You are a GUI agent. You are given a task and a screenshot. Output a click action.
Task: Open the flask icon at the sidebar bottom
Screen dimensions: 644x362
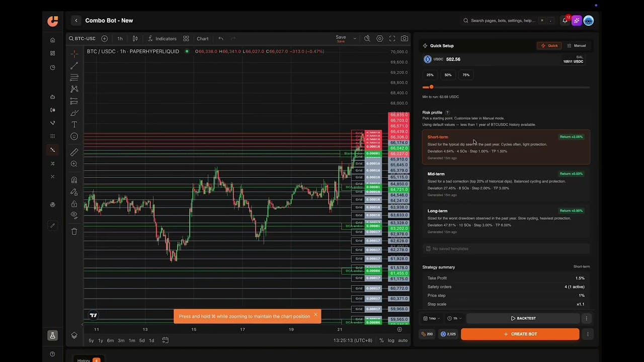pyautogui.click(x=52, y=335)
